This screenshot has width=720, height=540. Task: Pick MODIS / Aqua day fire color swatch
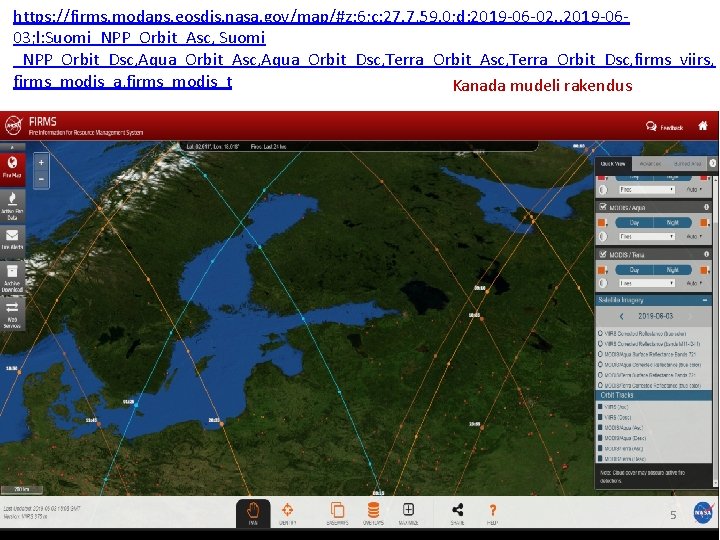point(602,223)
